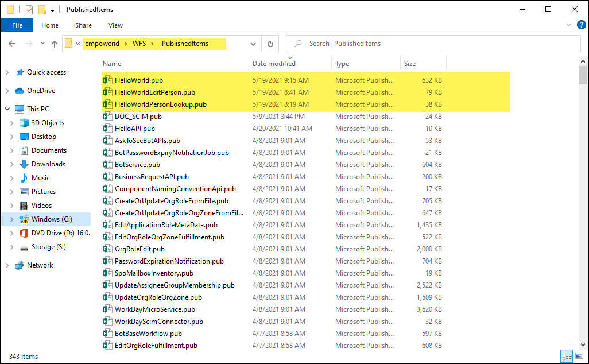This screenshot has height=364, width=589.
Task: Switch to details view in status bar
Action: click(x=567, y=356)
